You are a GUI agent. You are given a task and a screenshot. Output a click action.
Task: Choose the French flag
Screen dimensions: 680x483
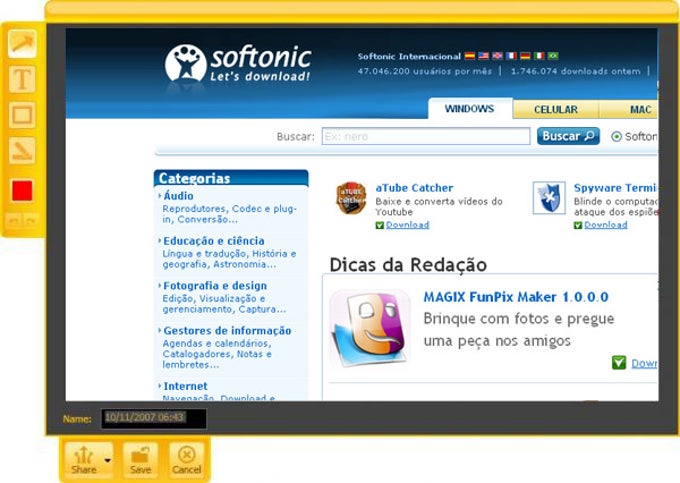[511, 55]
